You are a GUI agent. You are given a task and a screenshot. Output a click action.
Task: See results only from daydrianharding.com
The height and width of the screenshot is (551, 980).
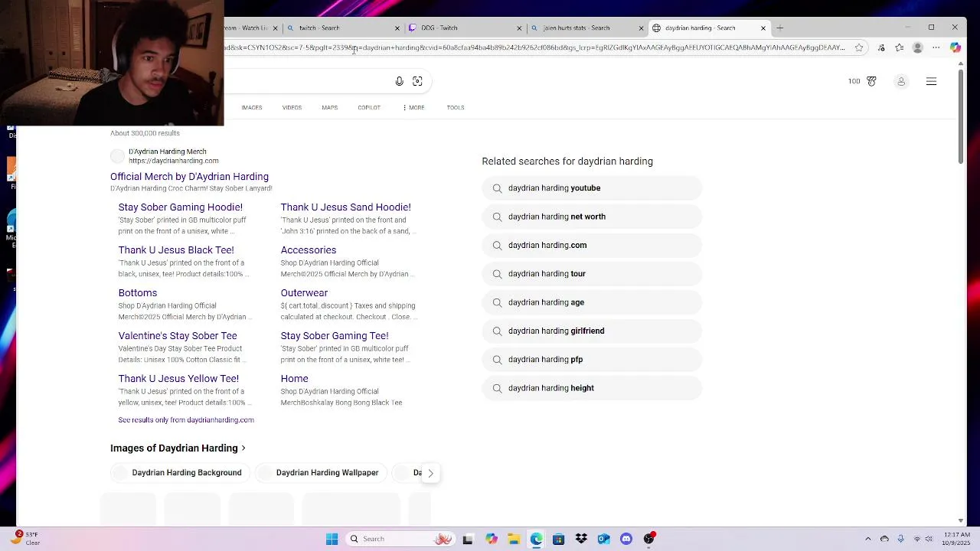[186, 420]
